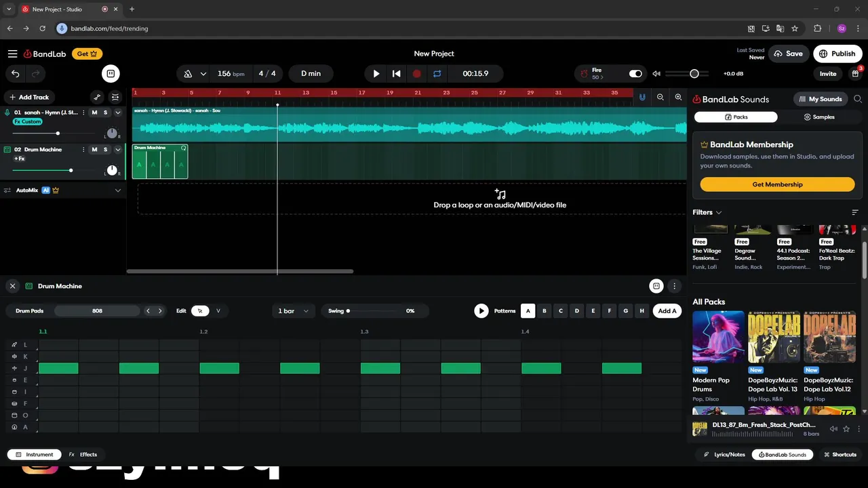
Task: Invite a collaborator
Action: (828, 73)
